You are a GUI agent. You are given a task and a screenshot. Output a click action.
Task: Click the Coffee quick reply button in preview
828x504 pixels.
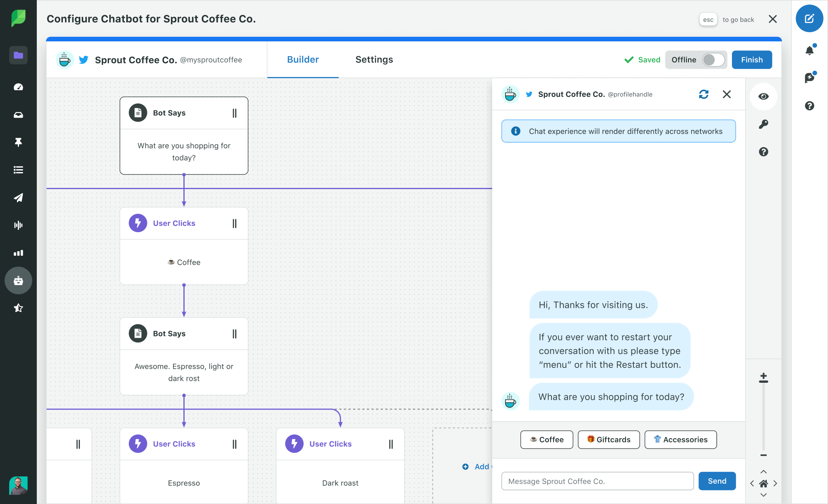pyautogui.click(x=546, y=439)
